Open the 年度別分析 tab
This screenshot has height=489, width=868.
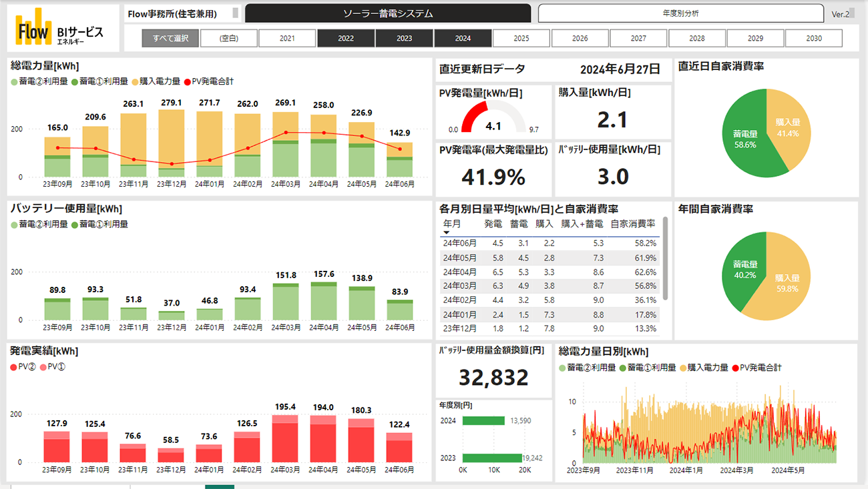[x=680, y=13]
